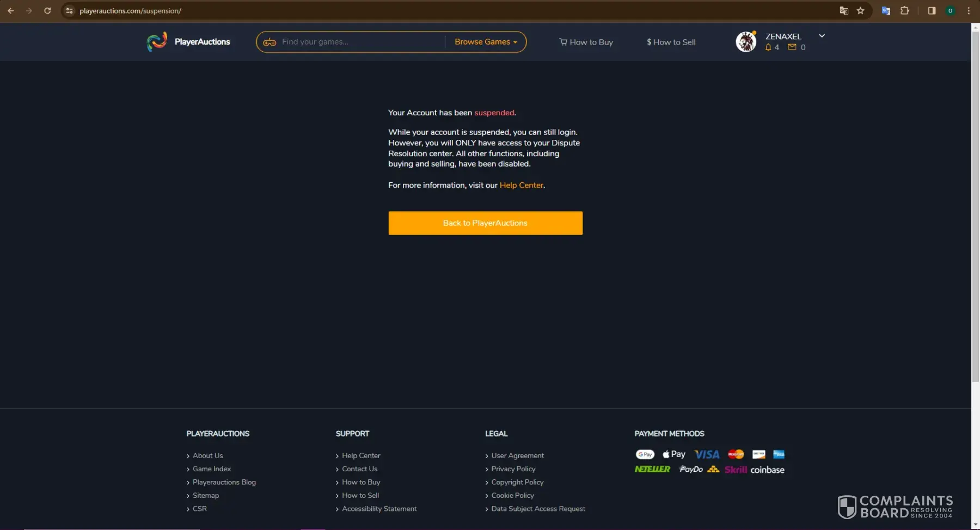Click the SUPPORT footer heading
This screenshot has height=530, width=980.
pos(352,434)
